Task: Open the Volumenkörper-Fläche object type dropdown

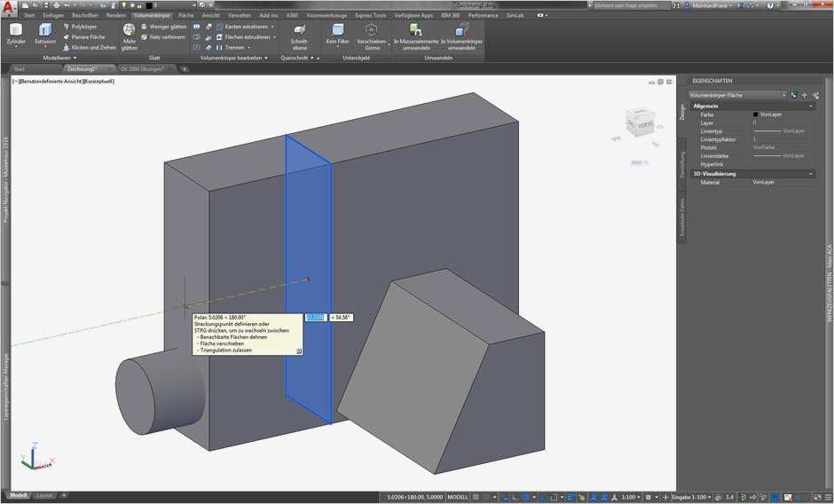Action: point(783,95)
